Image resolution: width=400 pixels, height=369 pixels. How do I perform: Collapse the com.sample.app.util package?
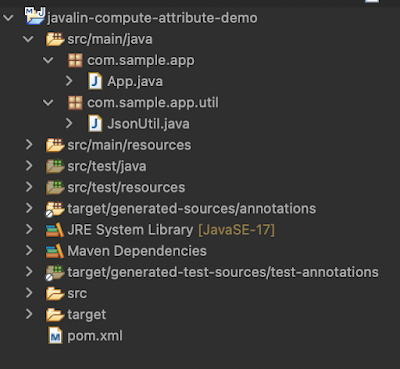pos(48,103)
